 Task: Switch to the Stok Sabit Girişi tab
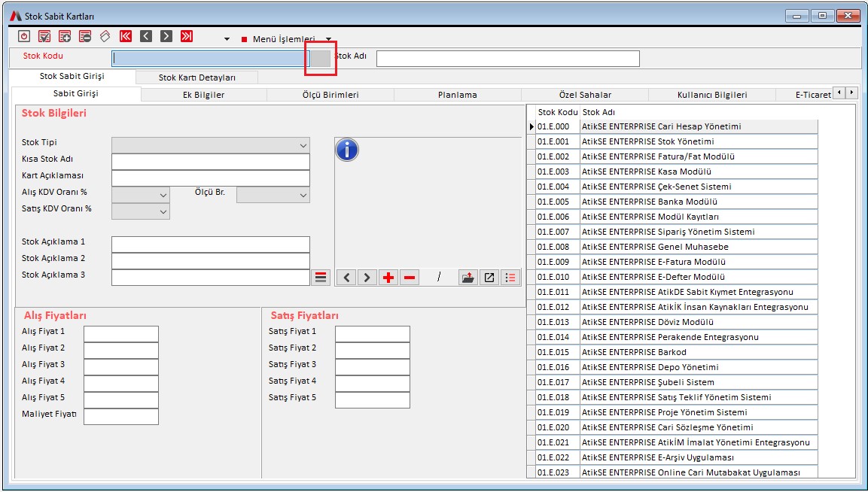(x=72, y=77)
